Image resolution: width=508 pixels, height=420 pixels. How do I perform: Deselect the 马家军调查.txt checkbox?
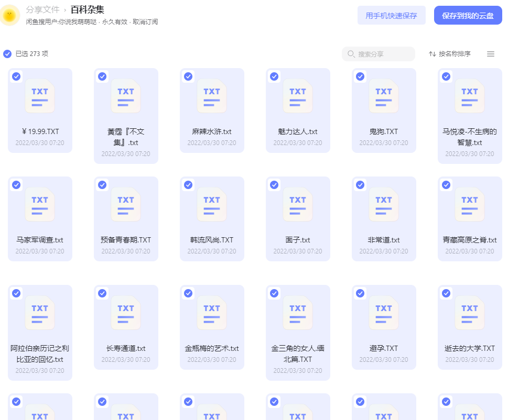click(16, 185)
